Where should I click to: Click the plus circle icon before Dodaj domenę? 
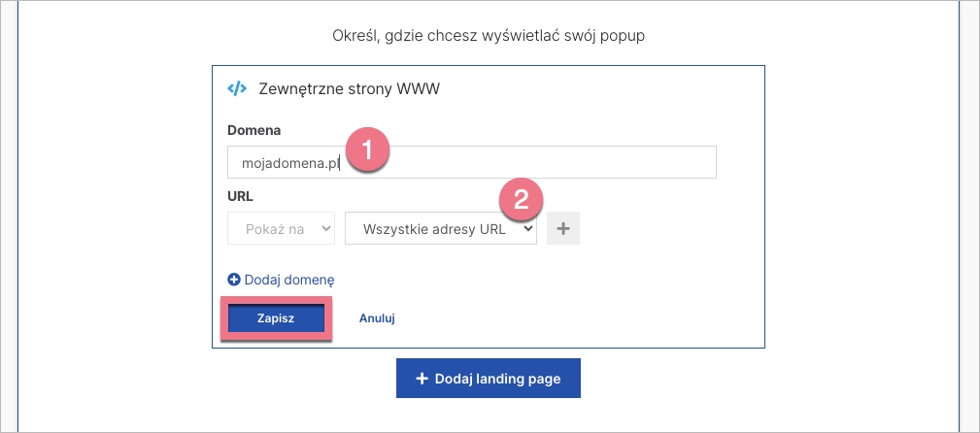(x=233, y=280)
